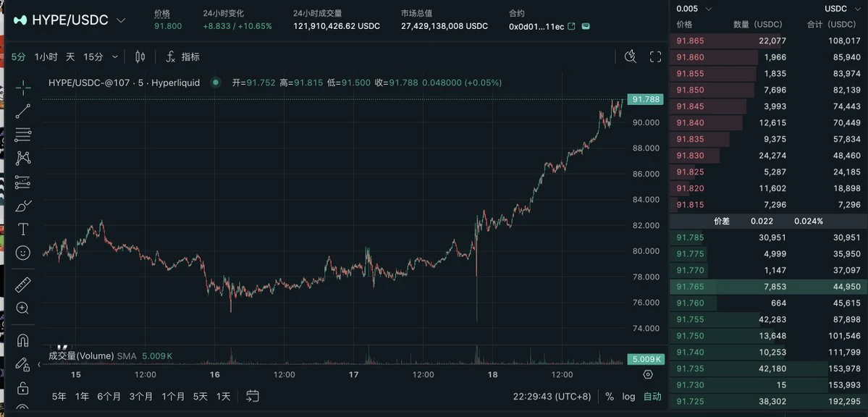Image resolution: width=868 pixels, height=417 pixels.
Task: Select the 15分 interval
Action: (93, 56)
